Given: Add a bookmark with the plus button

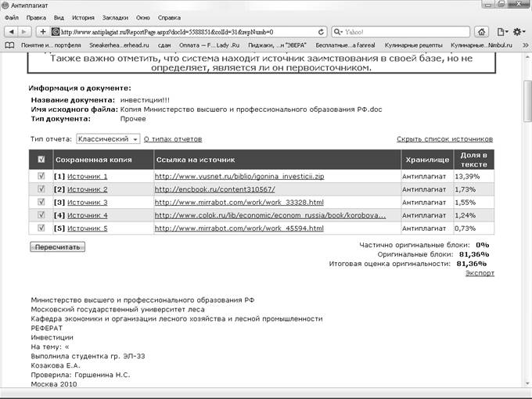Looking at the screenshot, I should tap(43, 32).
